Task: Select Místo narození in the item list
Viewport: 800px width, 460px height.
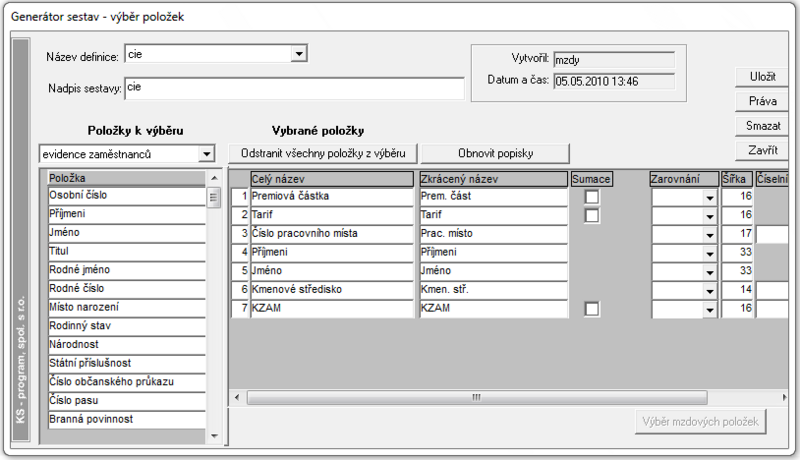Action: (127, 308)
